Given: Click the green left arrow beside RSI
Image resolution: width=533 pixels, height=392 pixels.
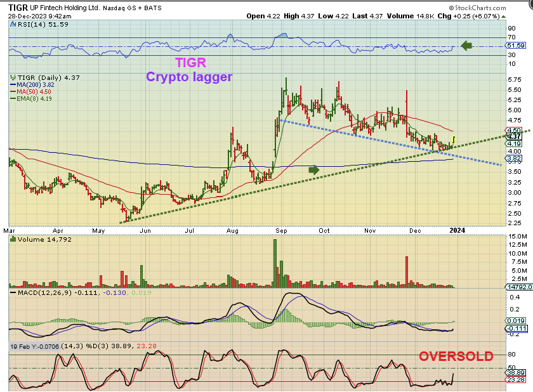Looking at the screenshot, I should point(466,46).
